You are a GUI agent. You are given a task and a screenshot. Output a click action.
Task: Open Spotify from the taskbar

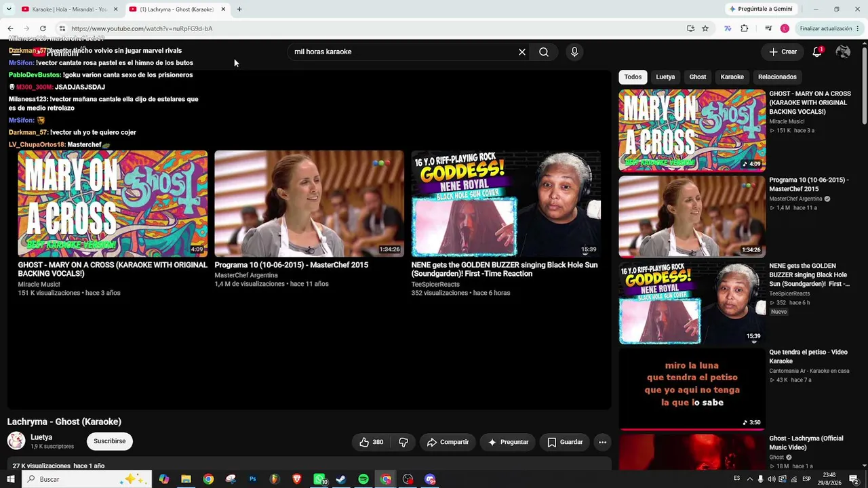point(363,479)
